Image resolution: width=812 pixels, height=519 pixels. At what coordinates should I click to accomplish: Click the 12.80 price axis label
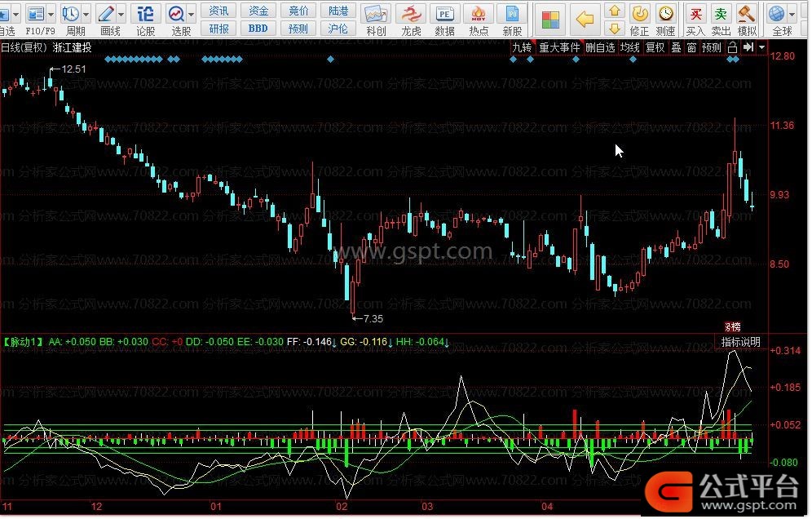[782, 56]
